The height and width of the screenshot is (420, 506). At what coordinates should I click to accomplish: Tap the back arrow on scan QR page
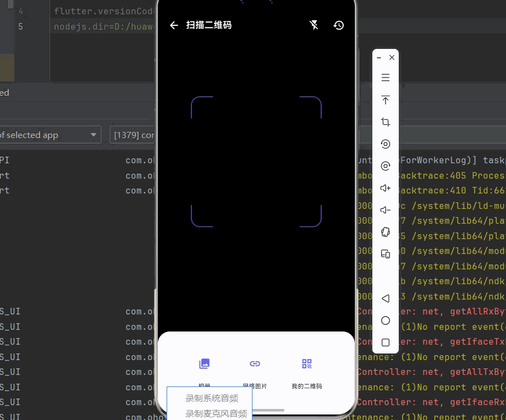[x=174, y=25]
